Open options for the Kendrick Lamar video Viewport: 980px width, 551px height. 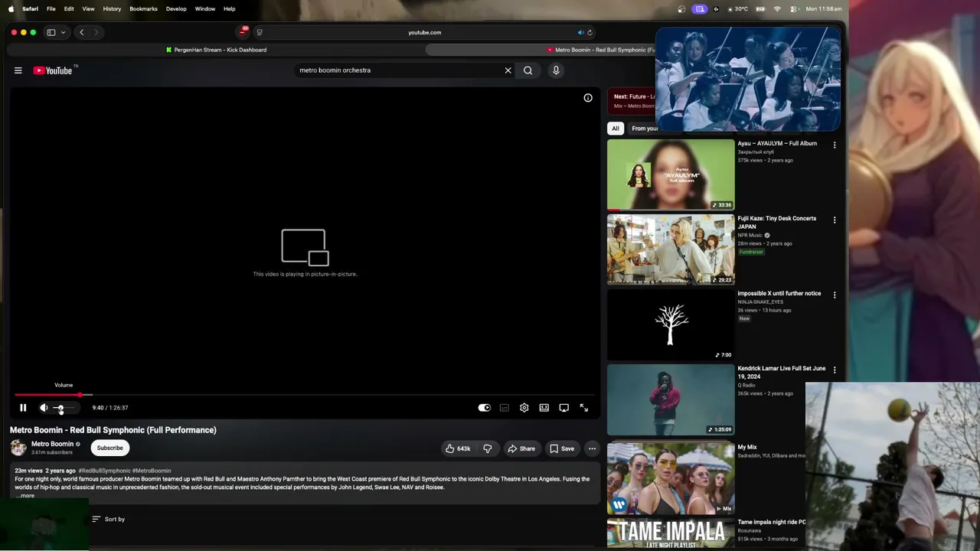click(835, 370)
